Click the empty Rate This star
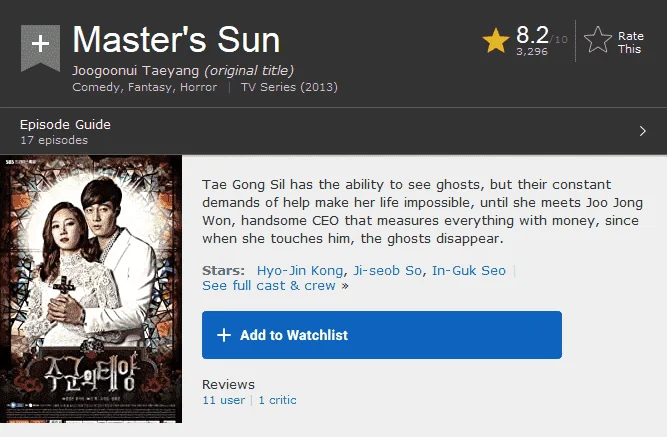 click(x=598, y=40)
